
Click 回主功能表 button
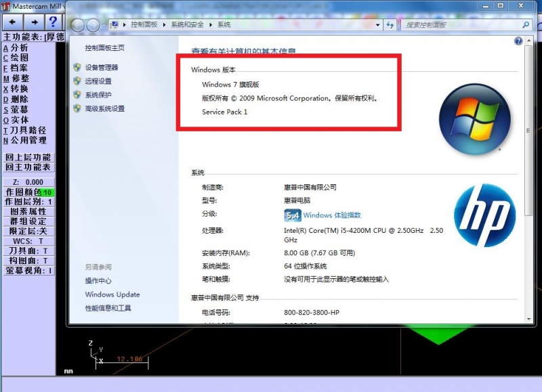coord(28,167)
